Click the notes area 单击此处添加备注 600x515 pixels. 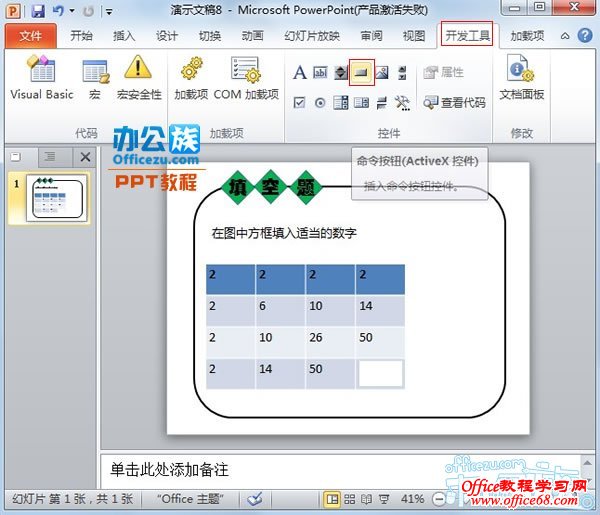341,471
